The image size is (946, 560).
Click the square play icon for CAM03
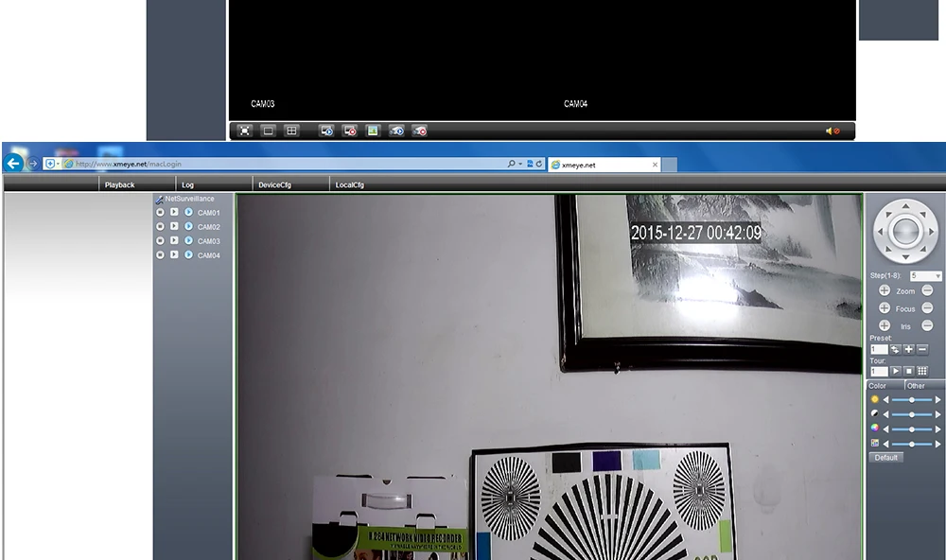(174, 240)
